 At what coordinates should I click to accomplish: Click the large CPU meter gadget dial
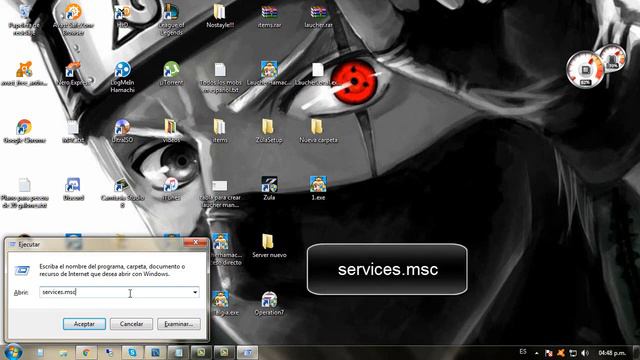[x=585, y=70]
